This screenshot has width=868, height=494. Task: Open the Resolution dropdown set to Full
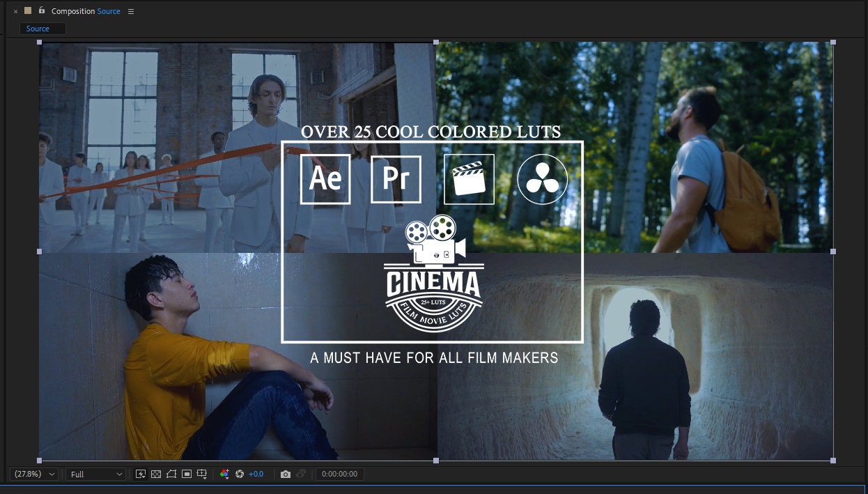pyautogui.click(x=95, y=474)
